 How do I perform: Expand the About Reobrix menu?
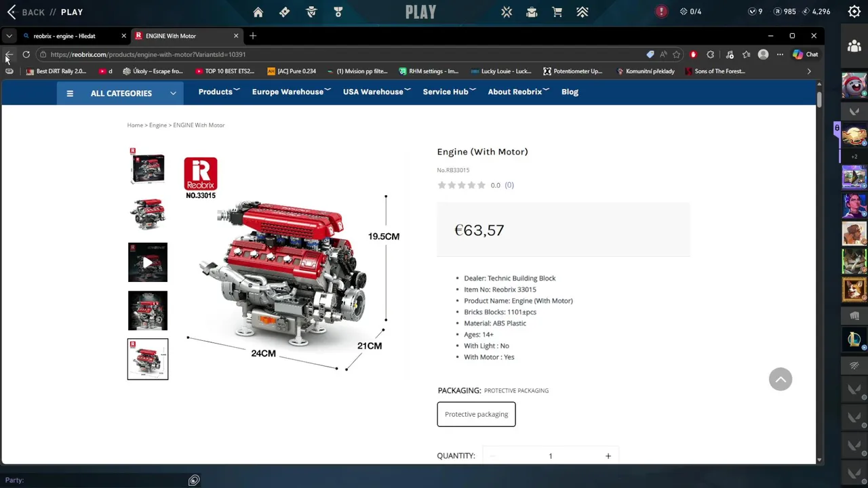tap(518, 91)
